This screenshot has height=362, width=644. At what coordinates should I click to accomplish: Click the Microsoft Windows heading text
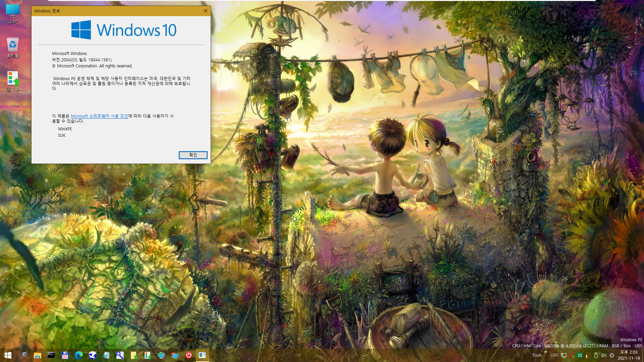click(x=69, y=54)
